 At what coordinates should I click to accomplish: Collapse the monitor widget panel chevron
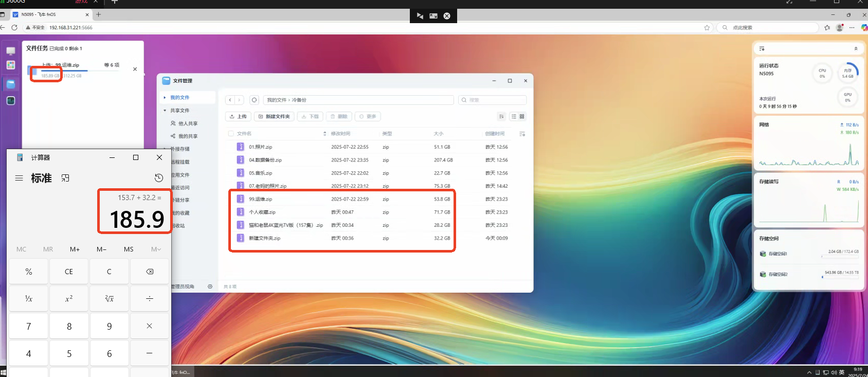pyautogui.click(x=856, y=48)
